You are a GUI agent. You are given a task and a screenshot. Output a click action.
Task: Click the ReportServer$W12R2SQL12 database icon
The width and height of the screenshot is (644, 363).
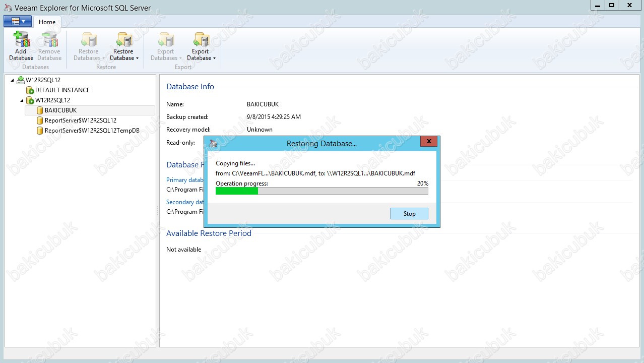(x=40, y=120)
